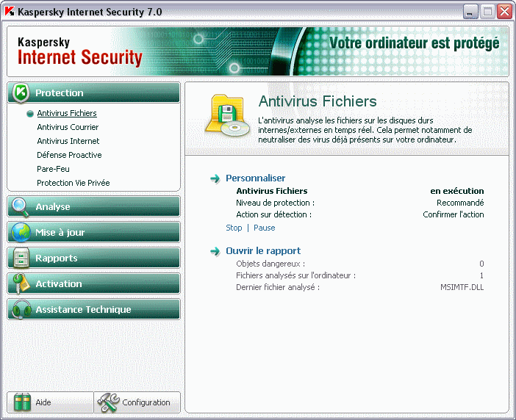Click the arrow icon beside Ouvrir le rapport
The height and width of the screenshot is (420, 516).
[215, 251]
